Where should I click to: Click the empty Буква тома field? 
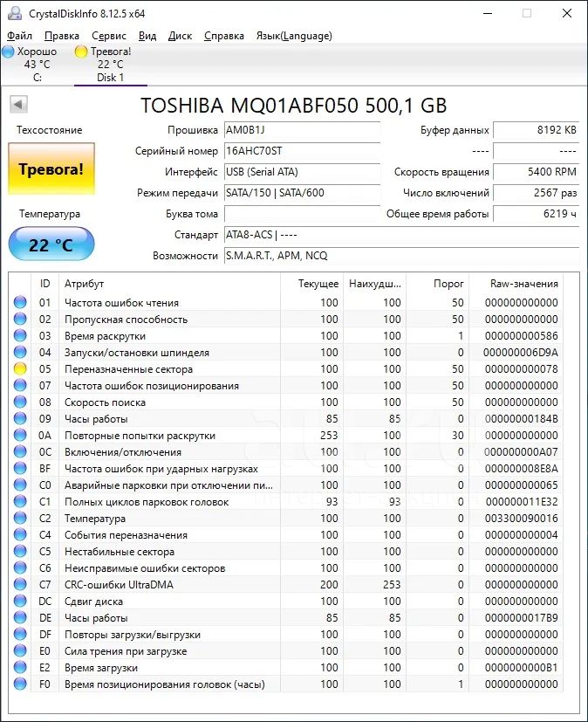point(302,214)
